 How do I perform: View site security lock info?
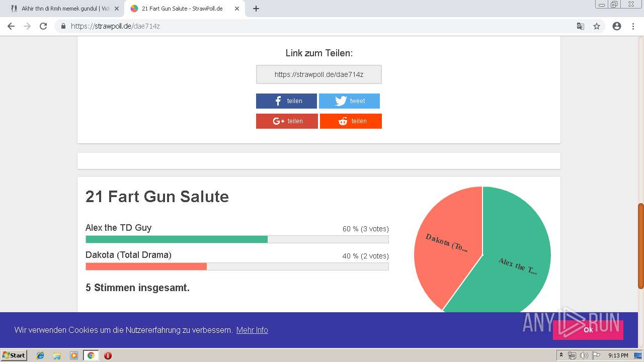63,26
